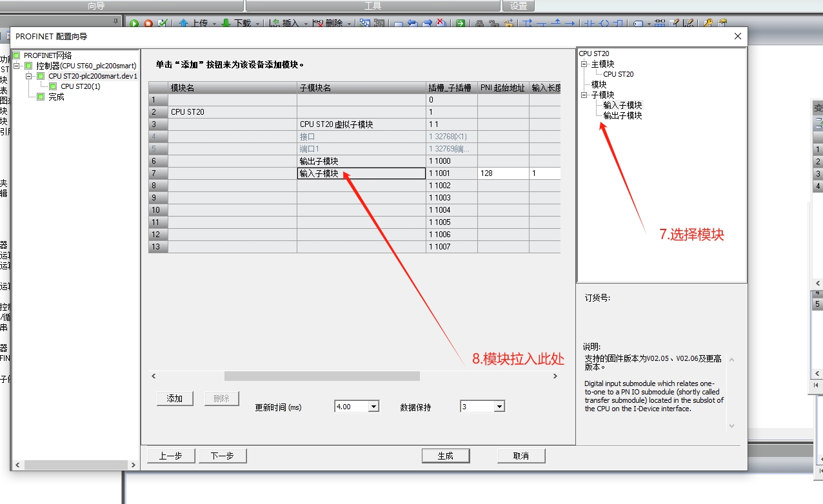Click the slot cell reading 1 1000
The image size is (823, 504).
click(451, 161)
